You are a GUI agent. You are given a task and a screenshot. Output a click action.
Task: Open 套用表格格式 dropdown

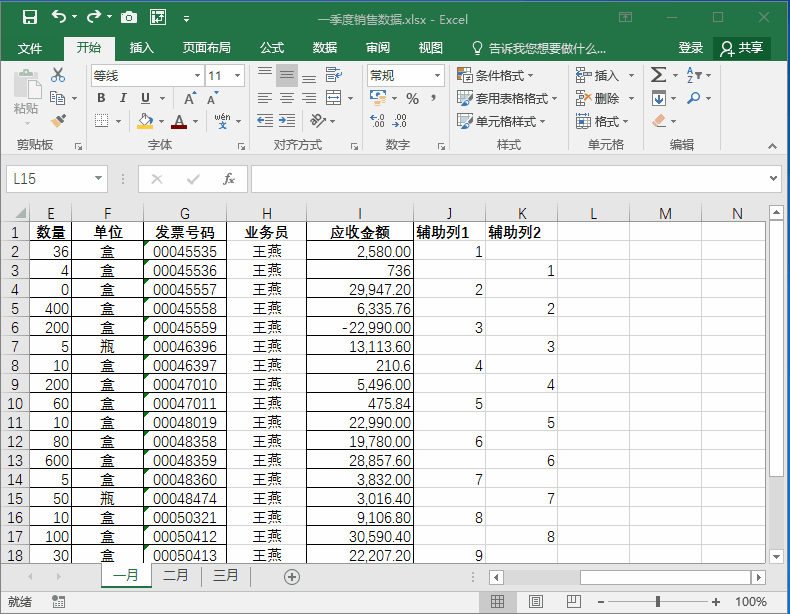pos(507,98)
